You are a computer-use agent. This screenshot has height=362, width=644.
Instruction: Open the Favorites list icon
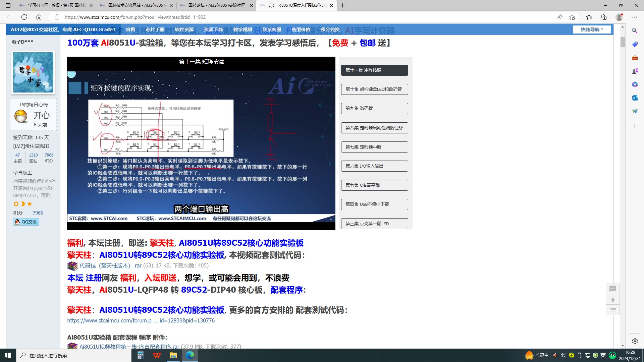pos(589,17)
